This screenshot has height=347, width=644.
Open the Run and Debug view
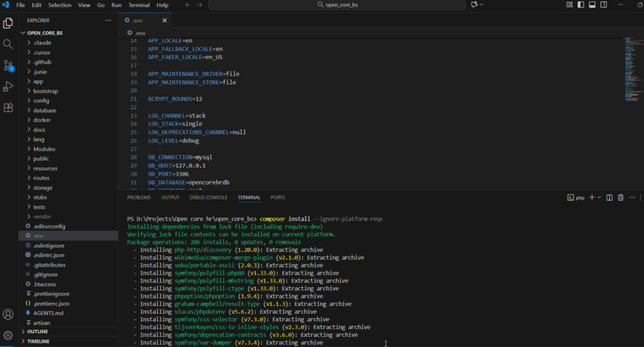click(x=8, y=86)
